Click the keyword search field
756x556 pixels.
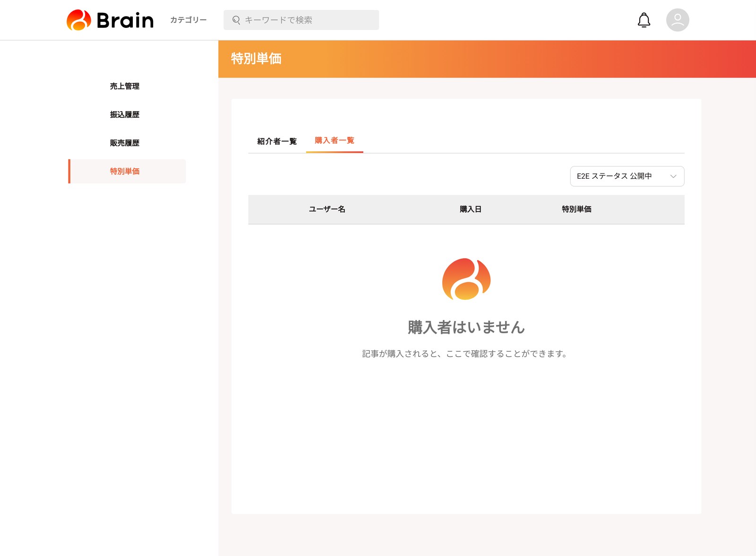[301, 20]
